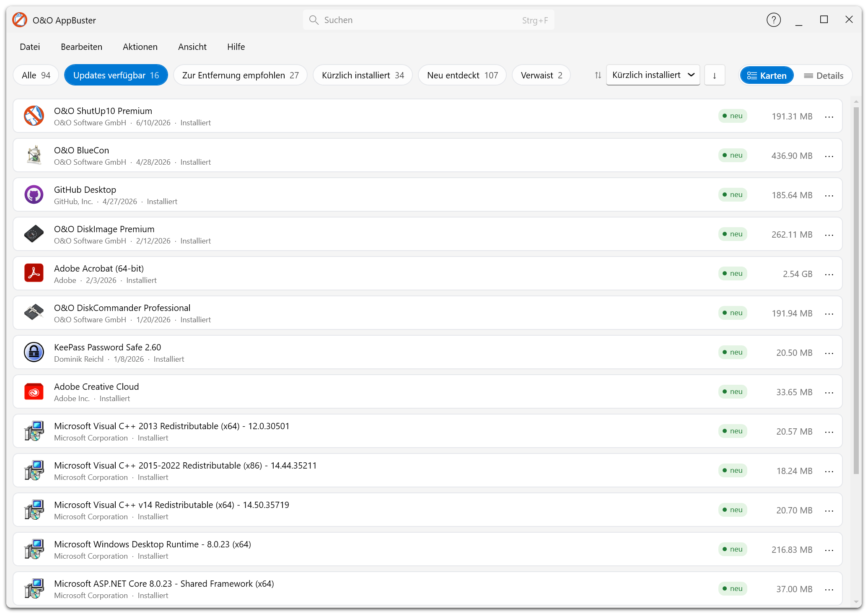Show all 94 apps with Alle filter
Screen dimensions: 868x614
pyautogui.click(x=36, y=75)
